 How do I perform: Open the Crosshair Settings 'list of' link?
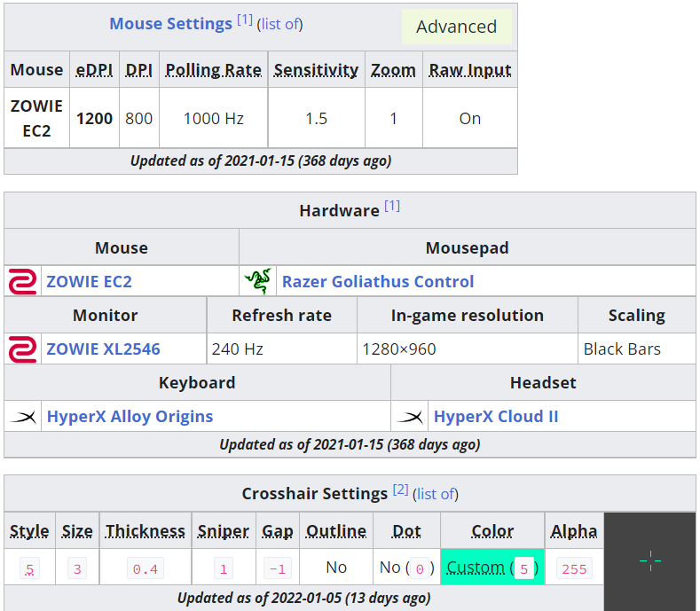(x=436, y=494)
